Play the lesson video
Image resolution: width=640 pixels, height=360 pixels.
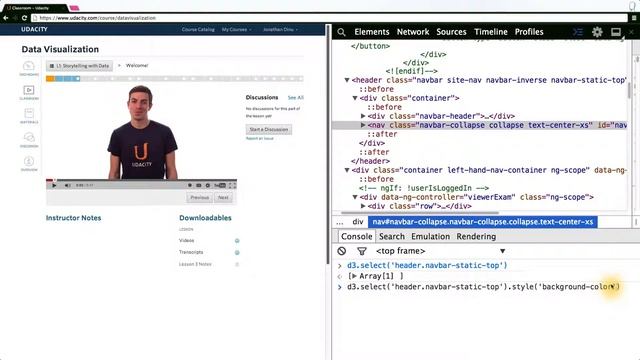(54, 185)
